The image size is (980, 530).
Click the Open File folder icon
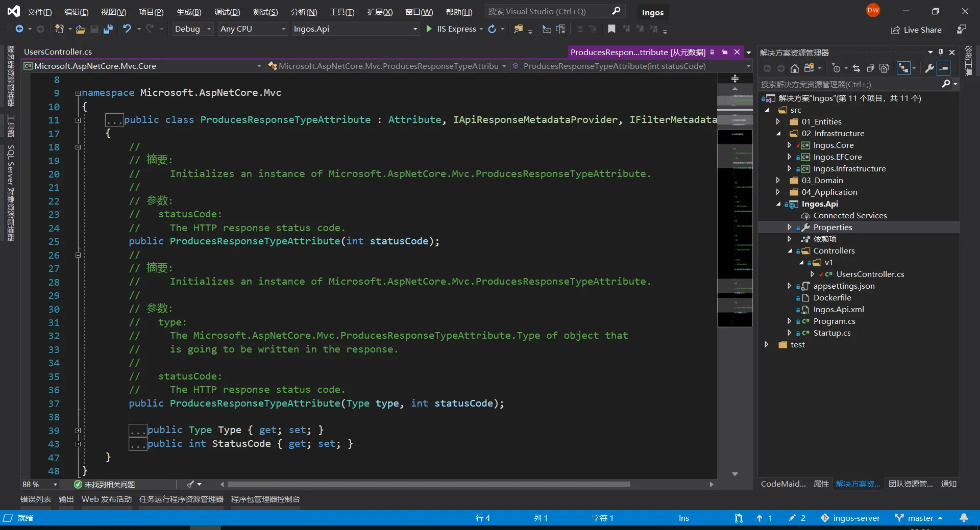coord(80,29)
